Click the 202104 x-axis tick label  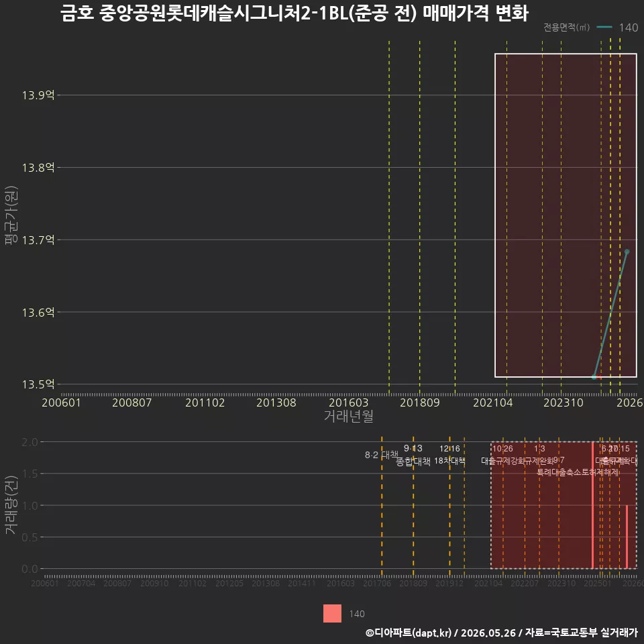pos(493,402)
